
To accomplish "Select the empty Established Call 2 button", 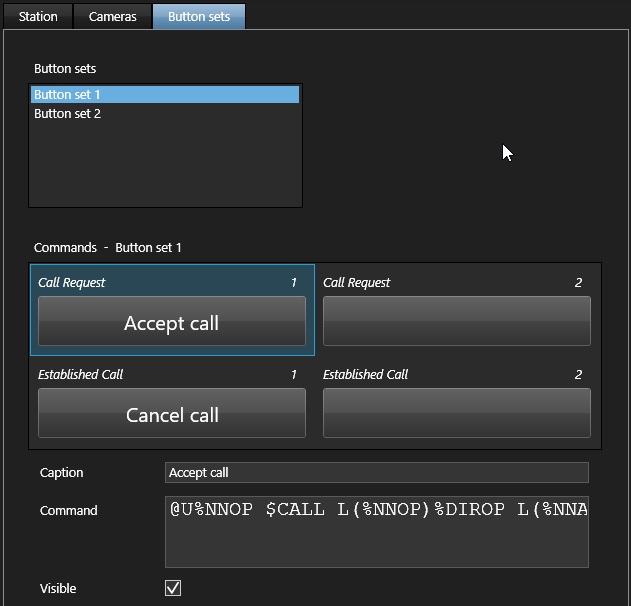I will 456,413.
